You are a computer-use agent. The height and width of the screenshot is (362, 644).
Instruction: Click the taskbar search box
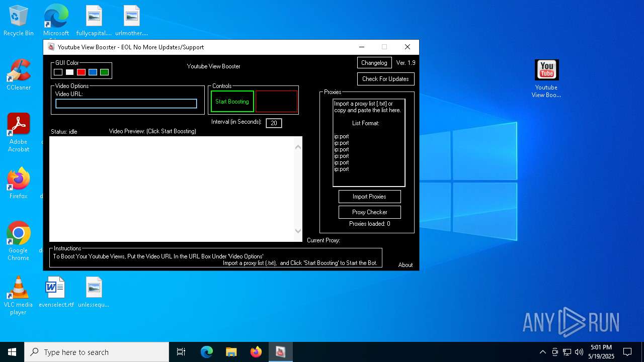[97, 352]
